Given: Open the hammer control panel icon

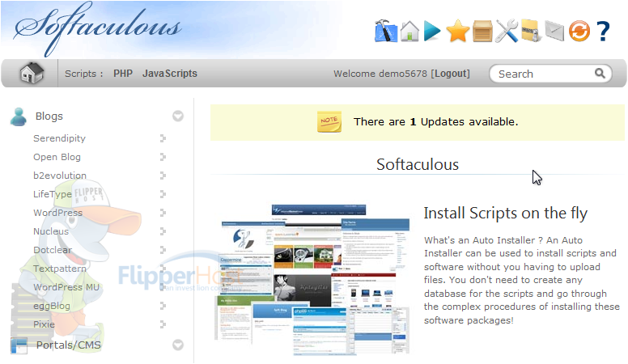Looking at the screenshot, I should click(x=386, y=31).
